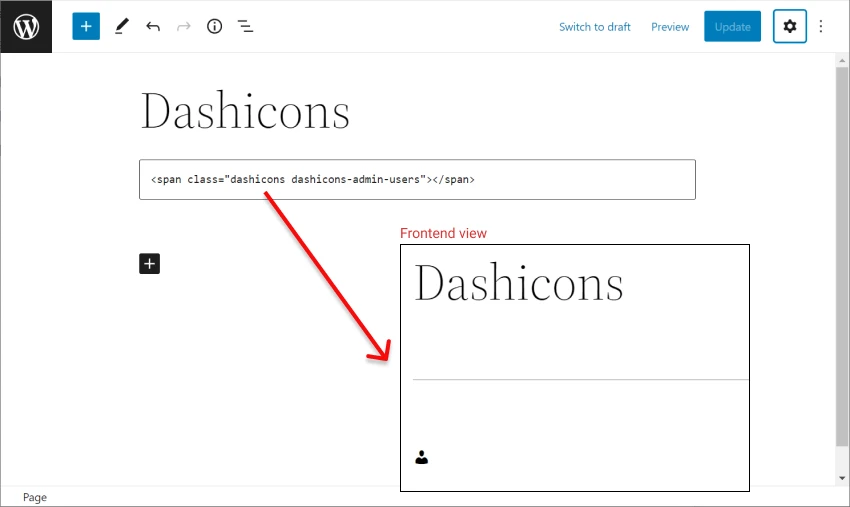Open the Options three-dot menu
Screen dimensions: 850x507
821,27
